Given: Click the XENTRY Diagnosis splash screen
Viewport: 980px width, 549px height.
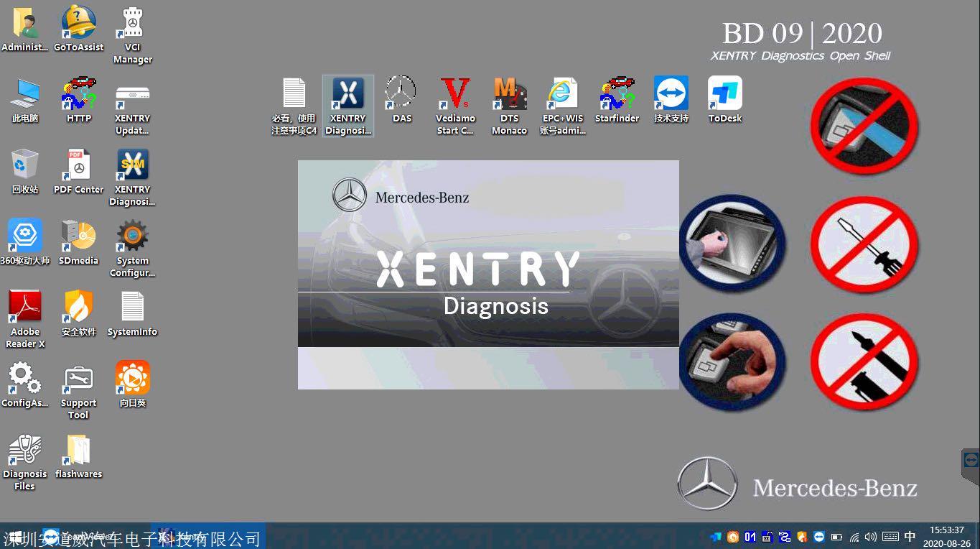Looking at the screenshot, I should [488, 274].
